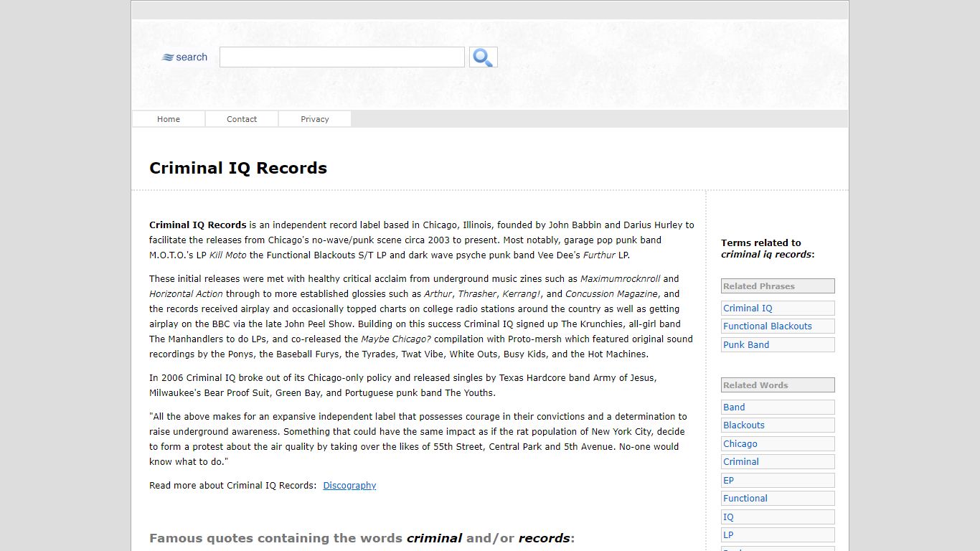Open the Contact menu item
980x551 pixels.
click(x=242, y=119)
